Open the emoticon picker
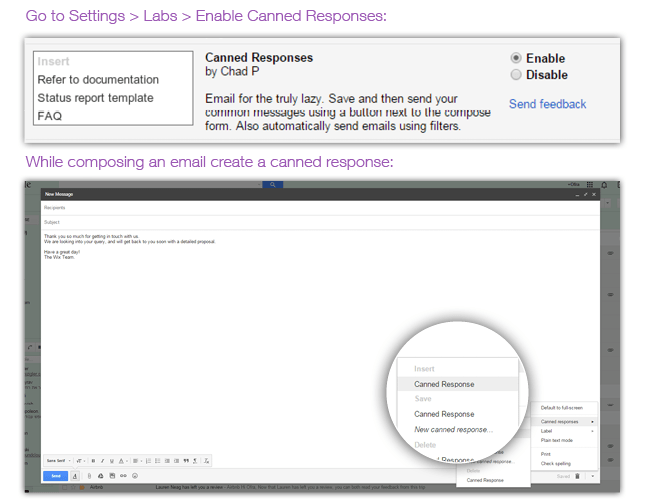650x500 pixels. (x=135, y=476)
